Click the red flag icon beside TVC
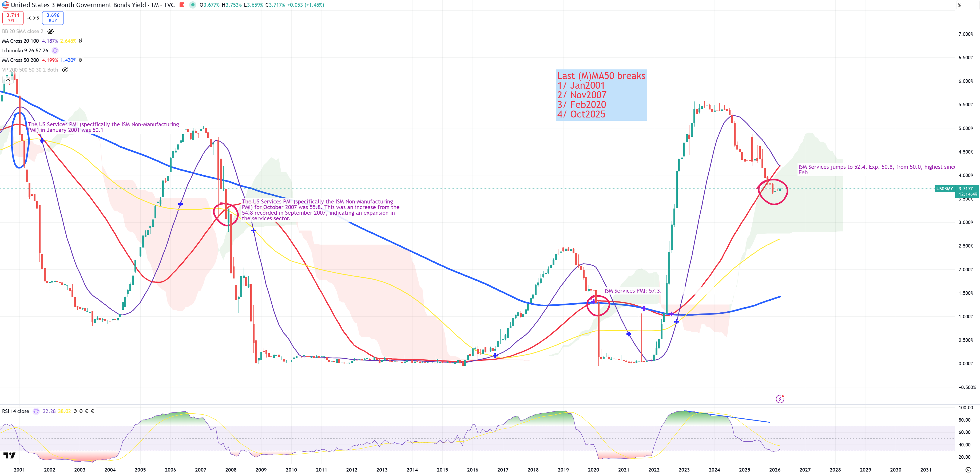Image resolution: width=980 pixels, height=475 pixels. pos(182,5)
